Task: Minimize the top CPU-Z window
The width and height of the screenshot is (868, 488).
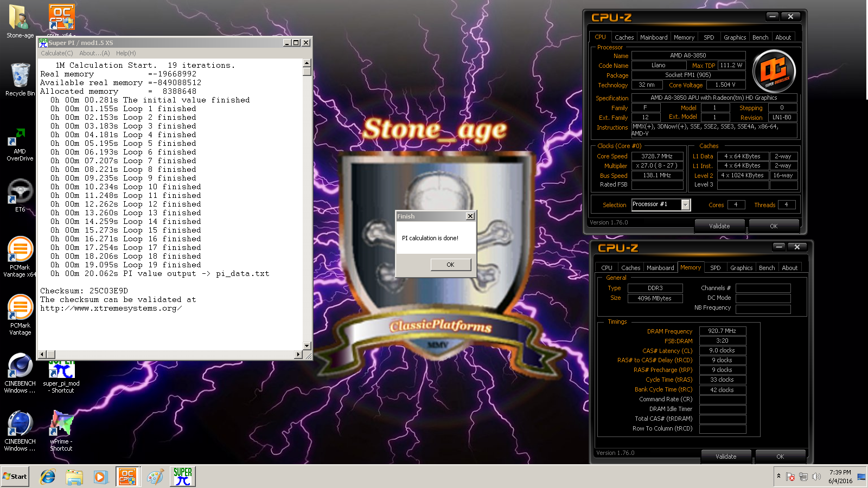Action: pos(773,17)
